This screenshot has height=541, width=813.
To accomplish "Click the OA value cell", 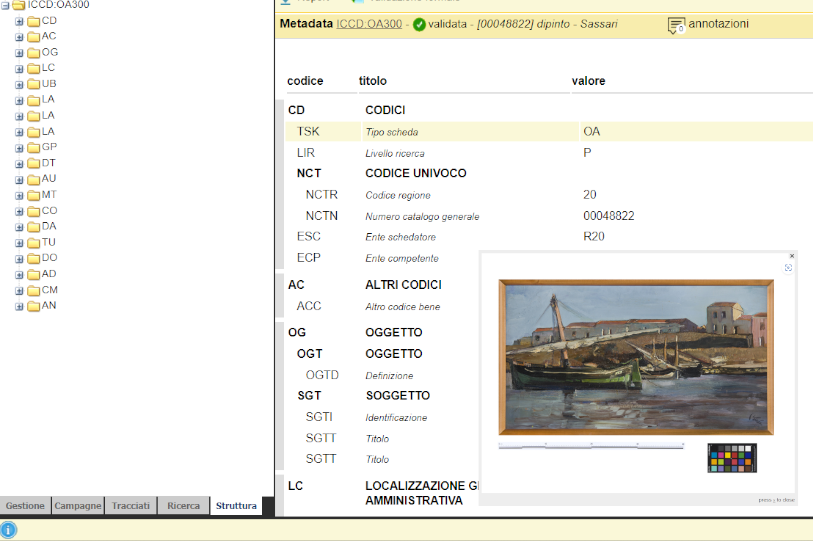I will tap(592, 132).
